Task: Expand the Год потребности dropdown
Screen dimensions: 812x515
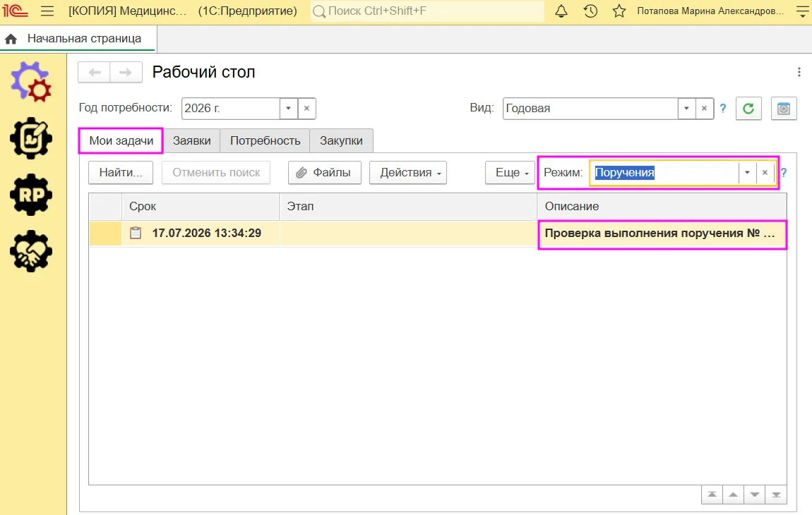Action: tap(289, 109)
